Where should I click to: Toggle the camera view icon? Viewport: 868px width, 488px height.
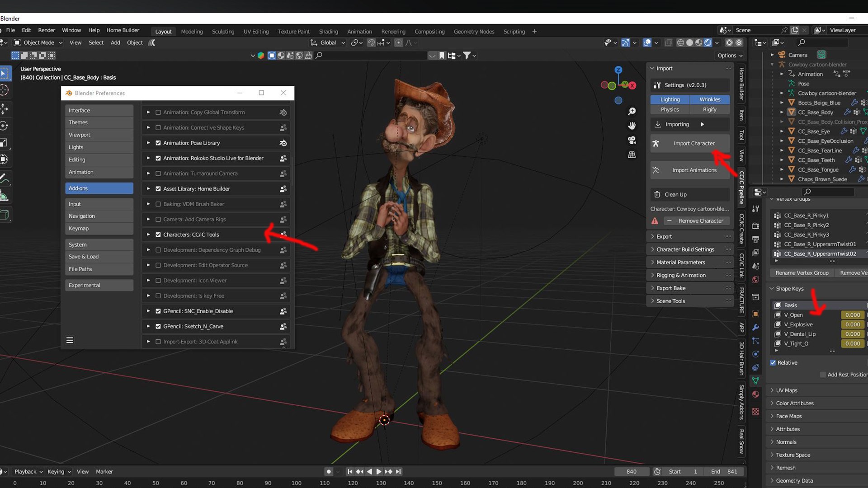coord(632,140)
